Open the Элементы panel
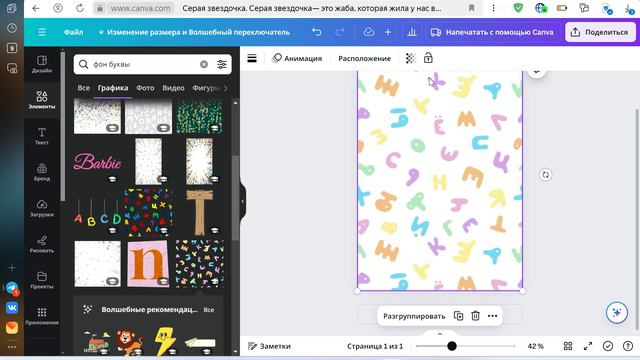The height and width of the screenshot is (360, 640). point(42,100)
